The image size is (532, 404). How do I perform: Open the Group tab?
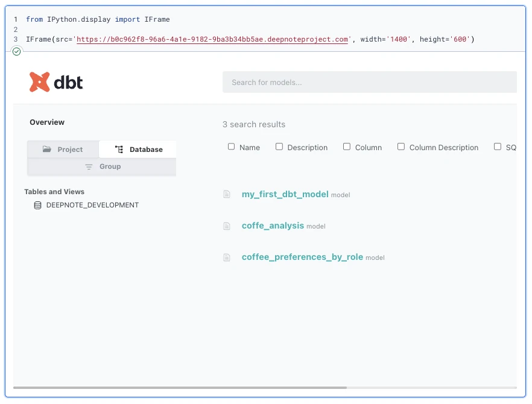pos(102,166)
